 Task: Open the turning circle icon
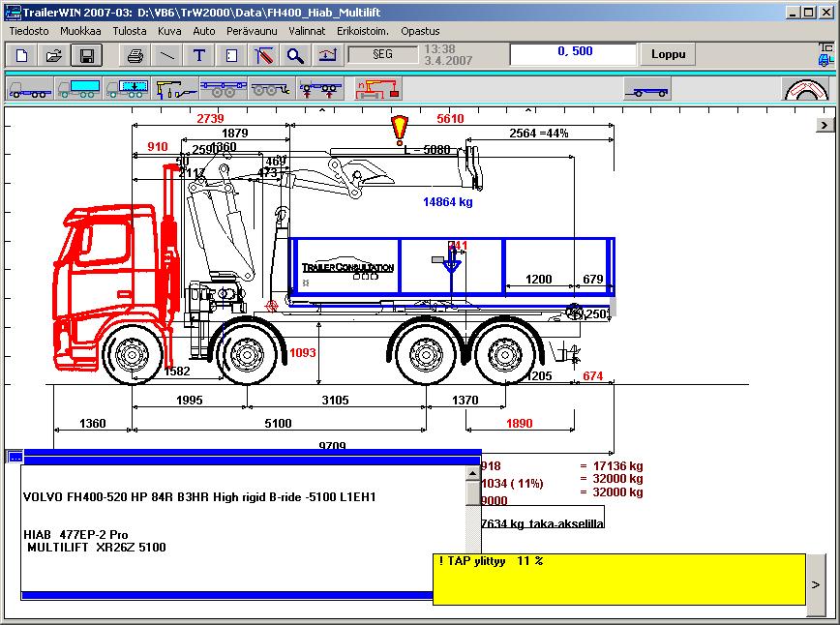[x=806, y=89]
